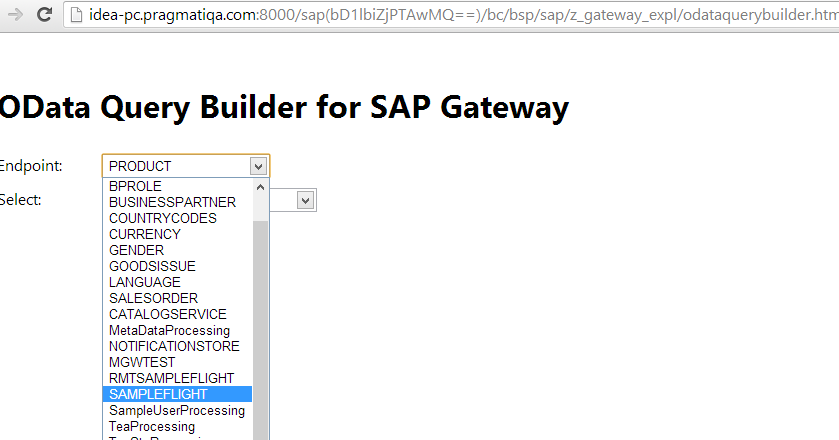Select TeaProcessing in the dropdown list
The height and width of the screenshot is (440, 839).
pyautogui.click(x=177, y=427)
